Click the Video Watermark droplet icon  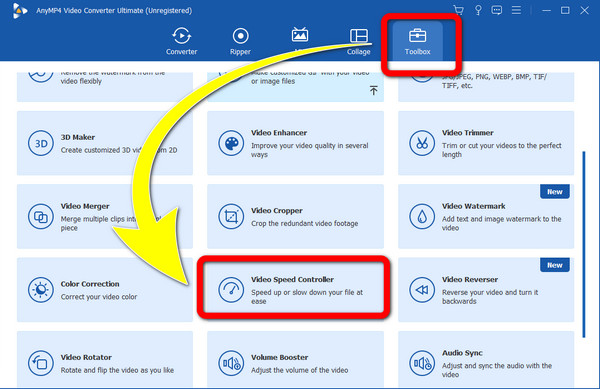[x=422, y=216]
